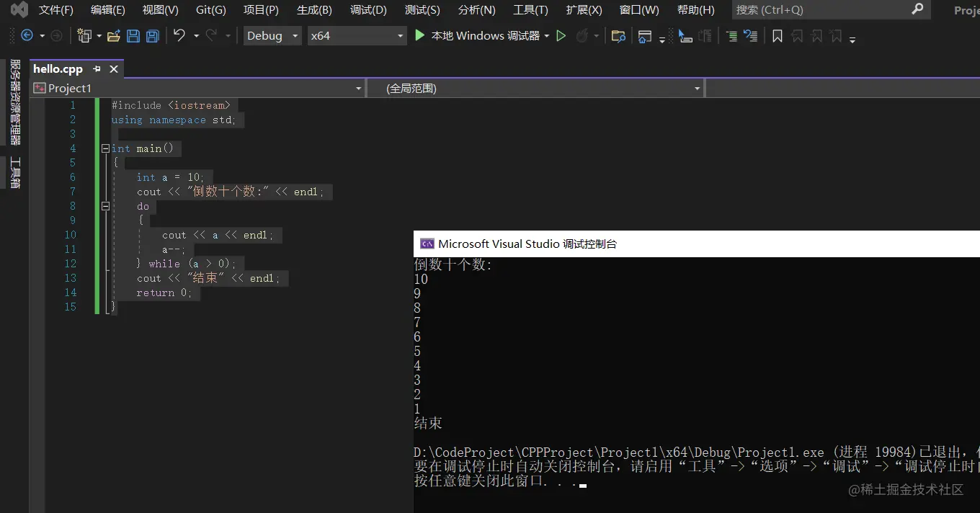980x513 pixels.
Task: Open the 工具(T) menu
Action: click(530, 9)
